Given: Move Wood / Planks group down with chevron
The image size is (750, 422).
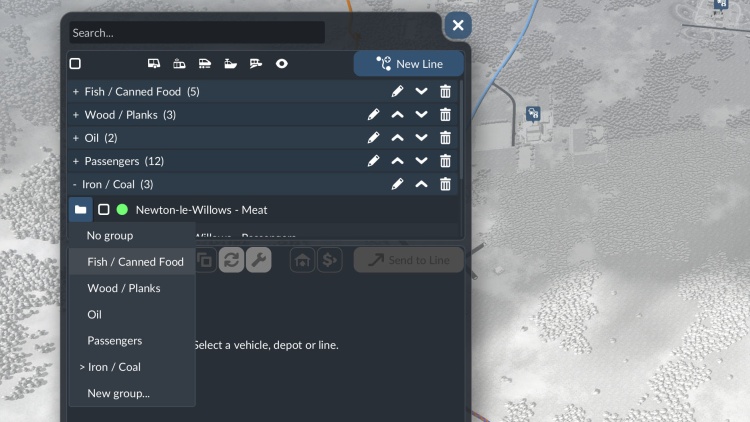Looking at the screenshot, I should tap(421, 114).
